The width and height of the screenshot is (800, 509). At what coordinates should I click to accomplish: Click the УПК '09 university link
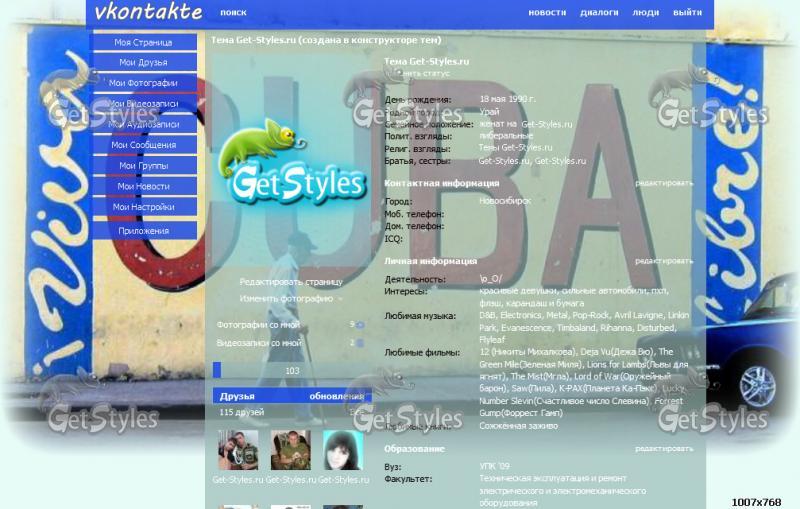click(x=494, y=466)
